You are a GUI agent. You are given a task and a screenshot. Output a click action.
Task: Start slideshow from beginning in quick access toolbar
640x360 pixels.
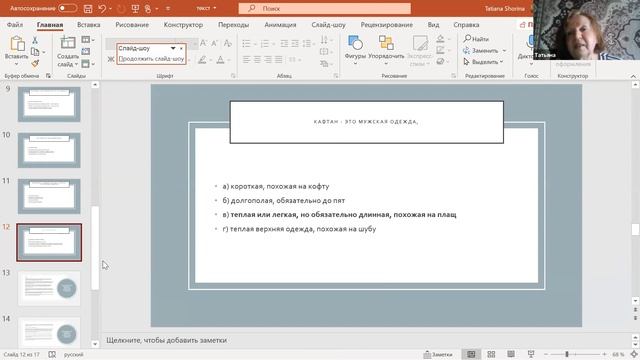tap(135, 8)
